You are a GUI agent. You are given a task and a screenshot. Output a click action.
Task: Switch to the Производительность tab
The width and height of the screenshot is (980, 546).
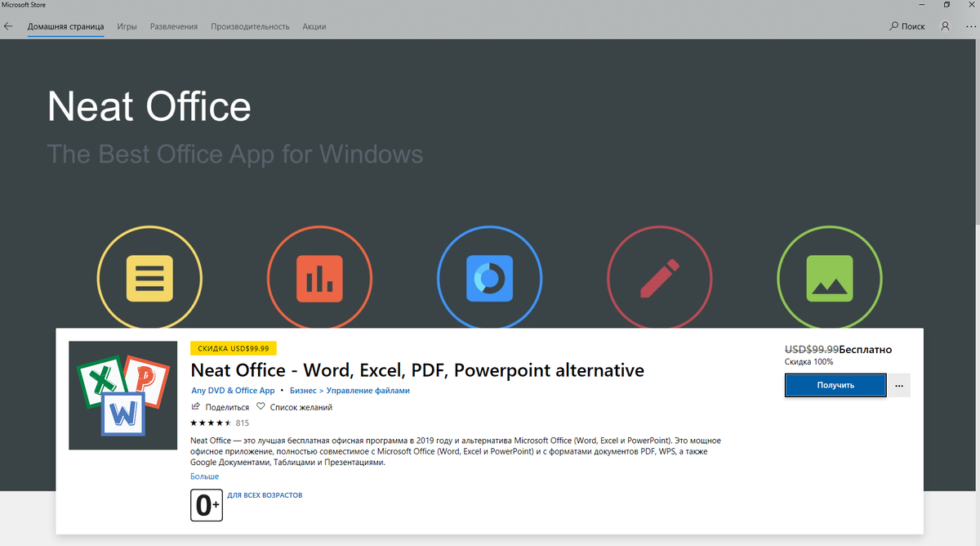click(x=250, y=26)
